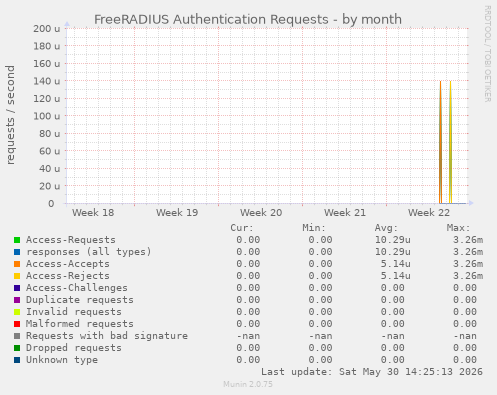Select the 'Access-Rejects' legend label
This screenshot has height=395, width=497.
pyautogui.click(x=68, y=276)
